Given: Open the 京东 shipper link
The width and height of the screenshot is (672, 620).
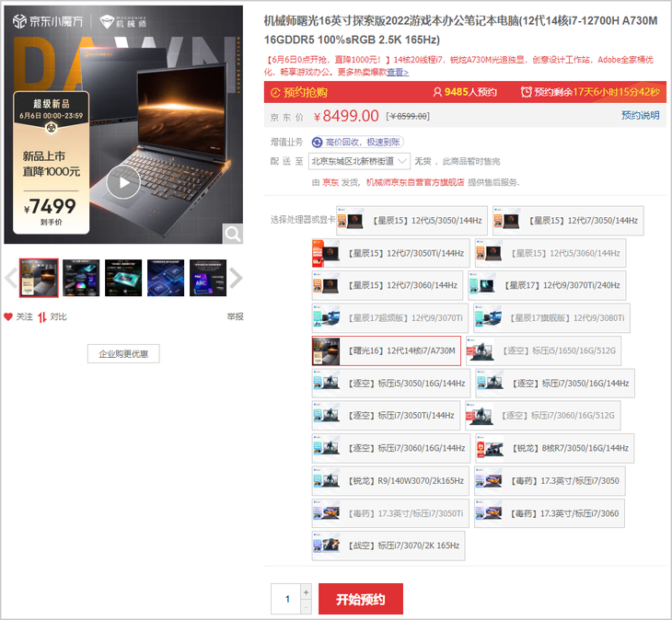Looking at the screenshot, I should pyautogui.click(x=330, y=182).
